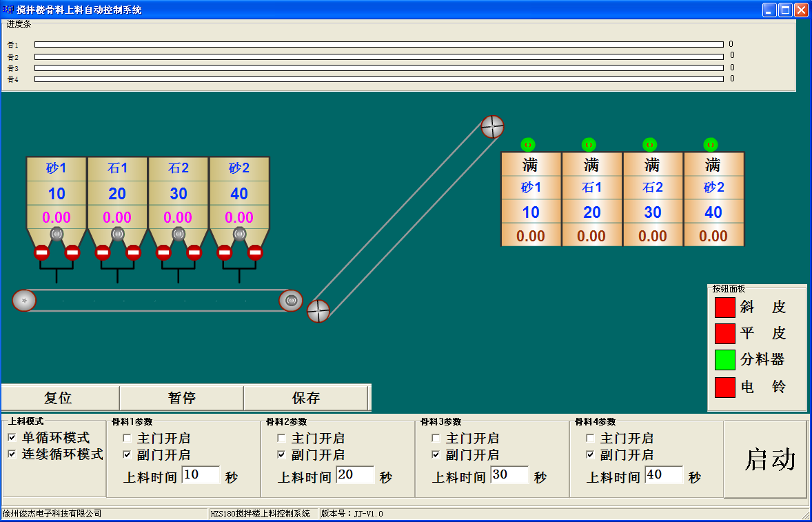Toggle the 分料器 green indicator button
This screenshot has height=522, width=812.
point(725,360)
